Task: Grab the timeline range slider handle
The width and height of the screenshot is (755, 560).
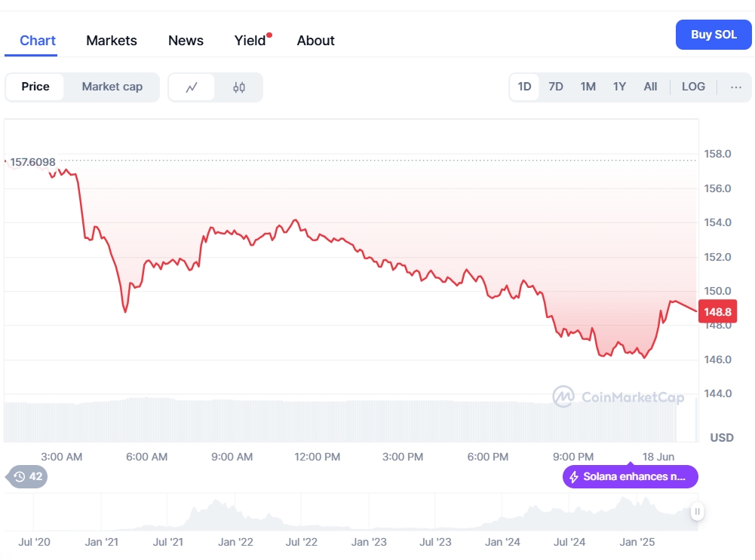Action: pos(698,512)
